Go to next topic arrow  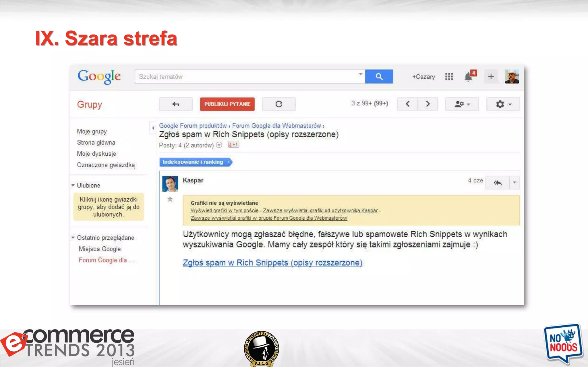point(428,104)
